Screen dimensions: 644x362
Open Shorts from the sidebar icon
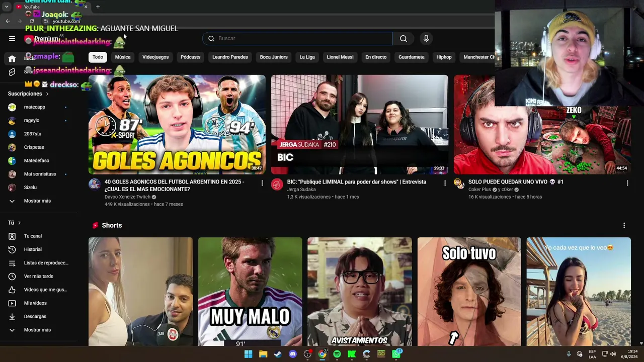click(x=12, y=72)
